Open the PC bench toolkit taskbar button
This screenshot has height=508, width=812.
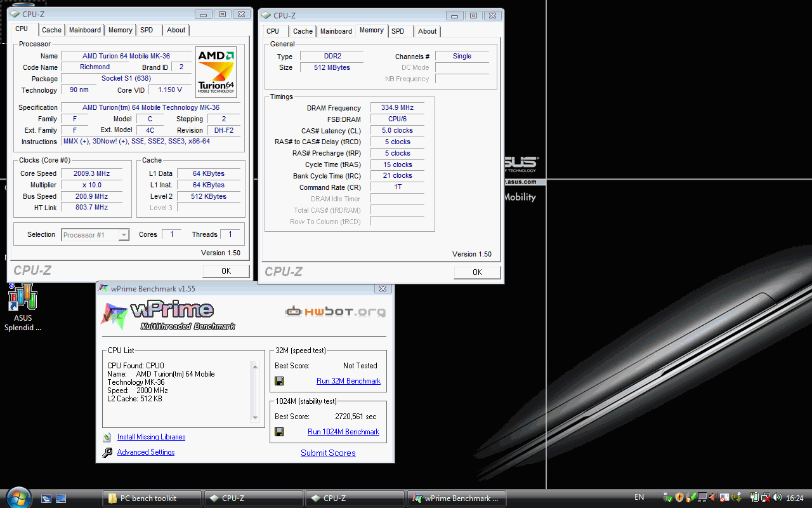(x=152, y=498)
